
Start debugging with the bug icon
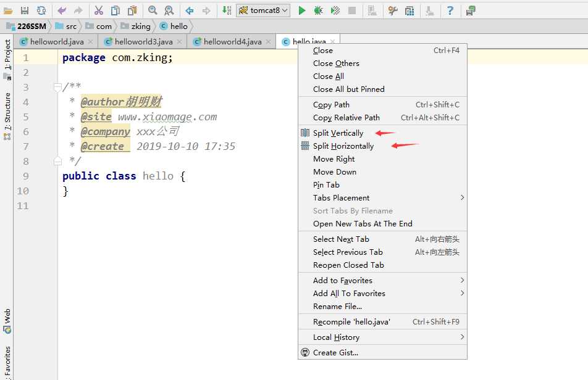pos(318,10)
